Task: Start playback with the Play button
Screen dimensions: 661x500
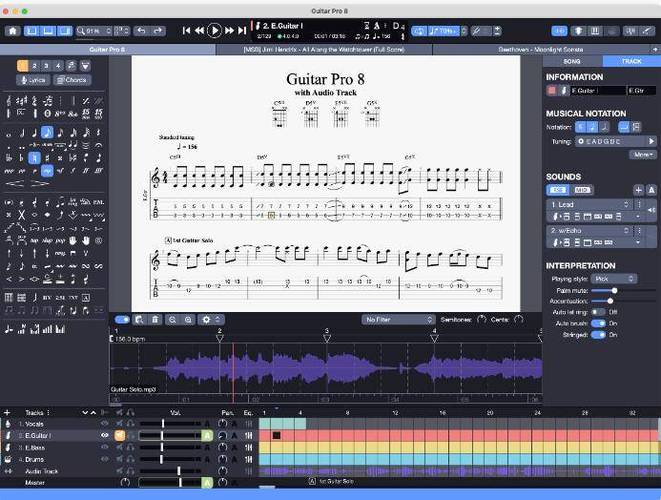Action: point(214,30)
